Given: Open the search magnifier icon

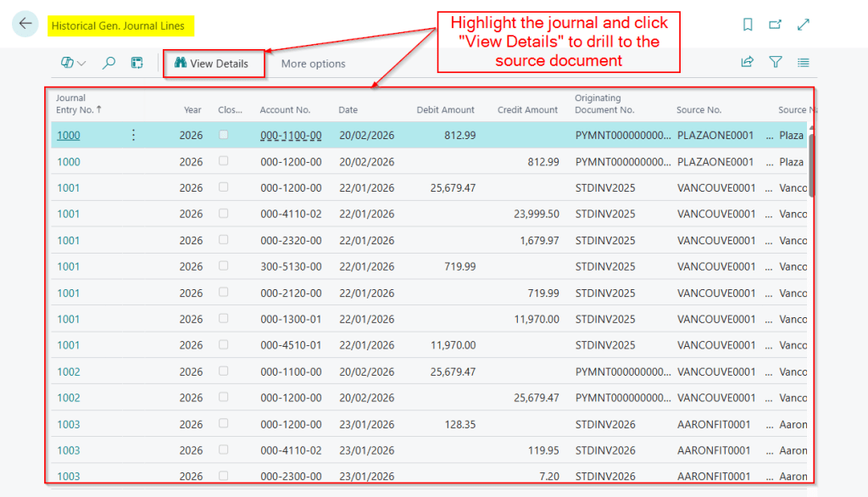Looking at the screenshot, I should click(x=108, y=63).
